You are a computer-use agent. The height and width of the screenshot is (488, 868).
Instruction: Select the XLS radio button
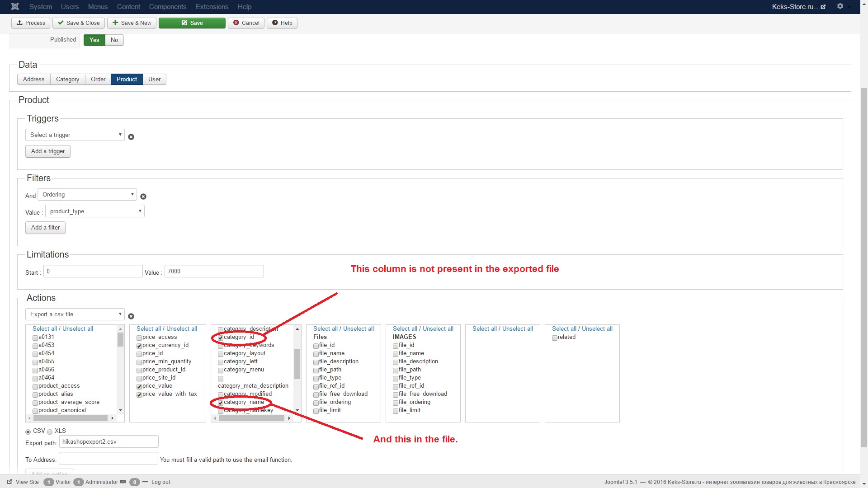click(50, 432)
